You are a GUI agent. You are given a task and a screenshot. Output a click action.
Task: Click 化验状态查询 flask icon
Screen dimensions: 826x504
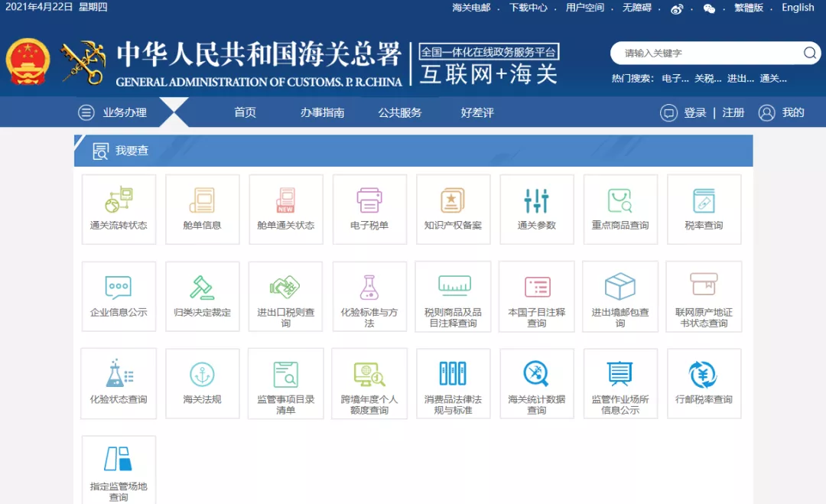click(x=119, y=373)
